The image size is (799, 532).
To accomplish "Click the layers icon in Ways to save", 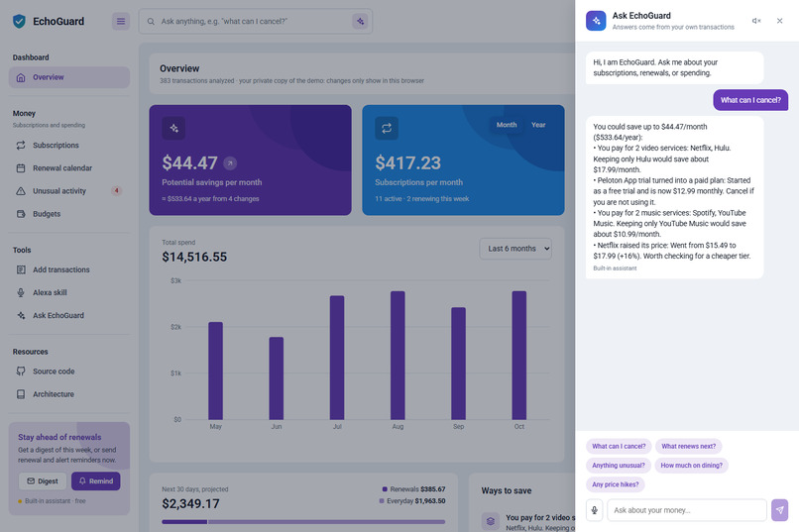I will (x=490, y=521).
